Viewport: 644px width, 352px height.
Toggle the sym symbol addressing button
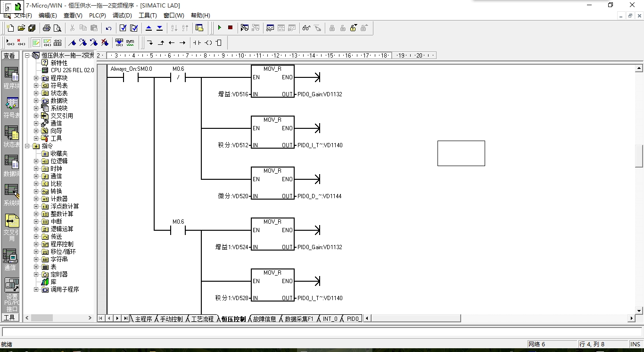pyautogui.click(x=130, y=42)
